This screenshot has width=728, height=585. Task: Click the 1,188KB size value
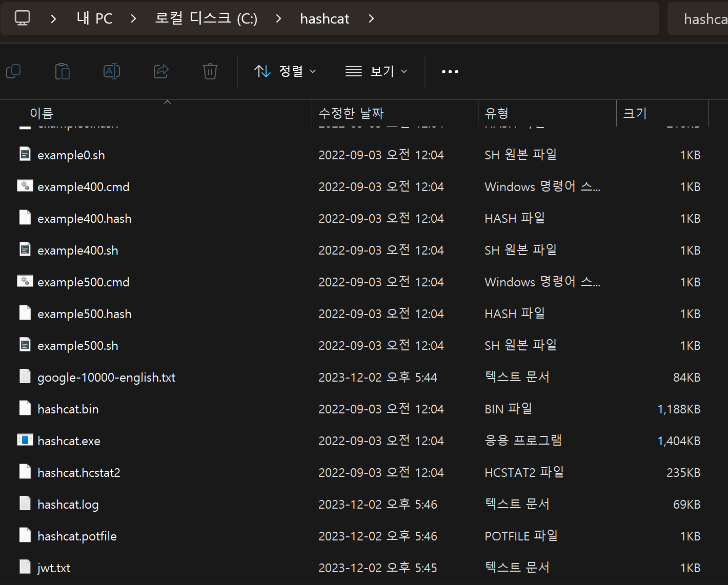point(679,409)
